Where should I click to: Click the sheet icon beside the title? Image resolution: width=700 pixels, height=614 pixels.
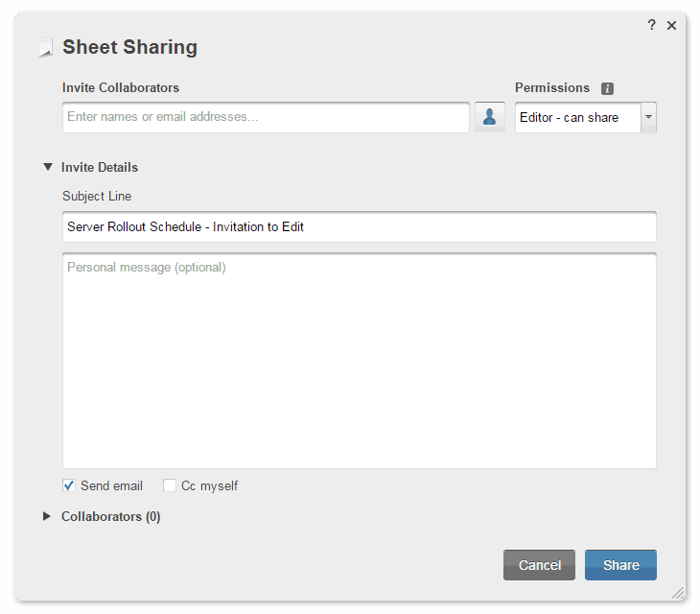[45, 47]
